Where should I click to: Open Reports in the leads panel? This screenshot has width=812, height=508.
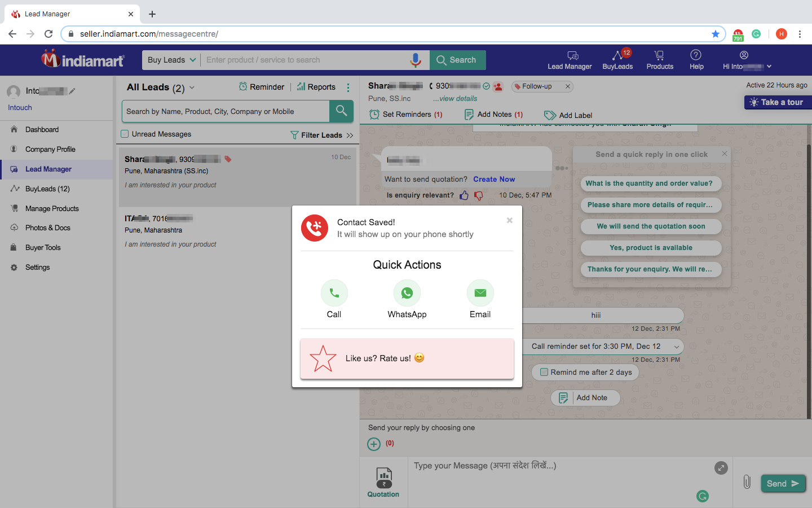(316, 87)
